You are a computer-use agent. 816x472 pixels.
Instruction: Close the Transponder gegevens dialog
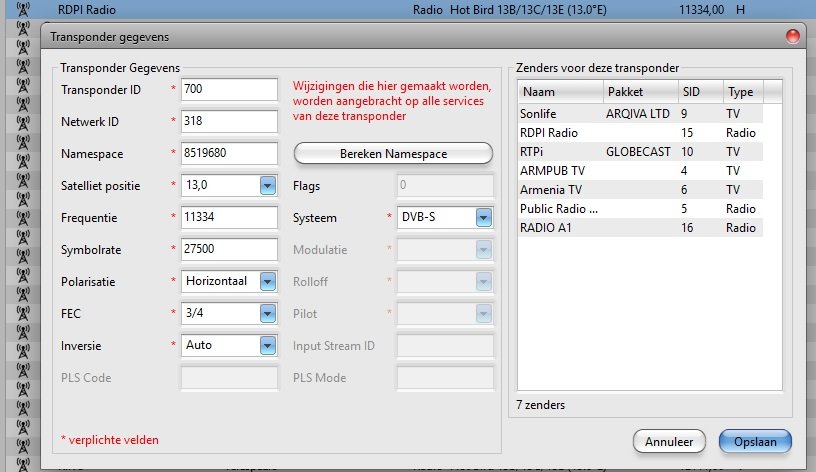(794, 36)
